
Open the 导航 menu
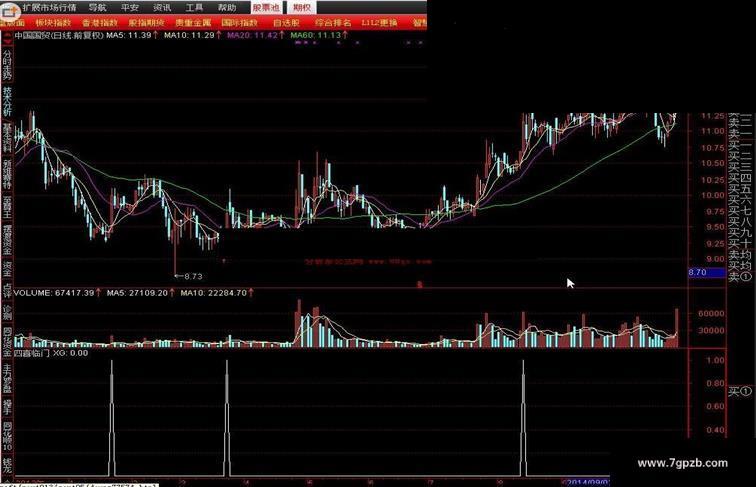click(x=97, y=7)
